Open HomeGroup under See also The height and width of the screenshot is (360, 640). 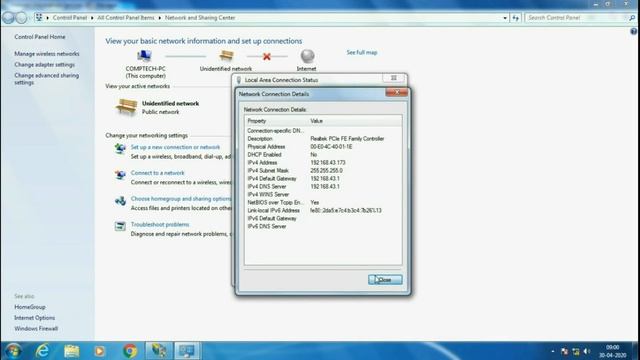click(30, 307)
